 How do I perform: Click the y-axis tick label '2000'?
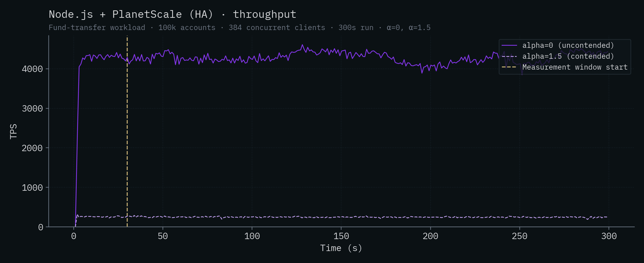(x=32, y=148)
